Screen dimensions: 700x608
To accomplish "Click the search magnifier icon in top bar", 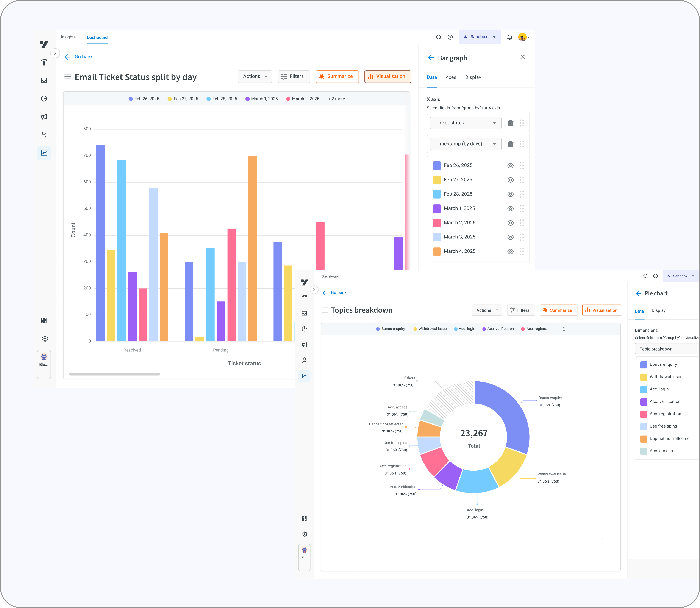I will 439,37.
